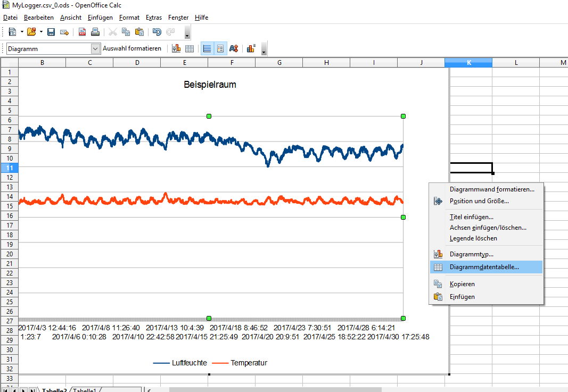Screen dimensions: 568x392
Task: Toggle text scaling in chart toolbar
Action: coord(234,48)
